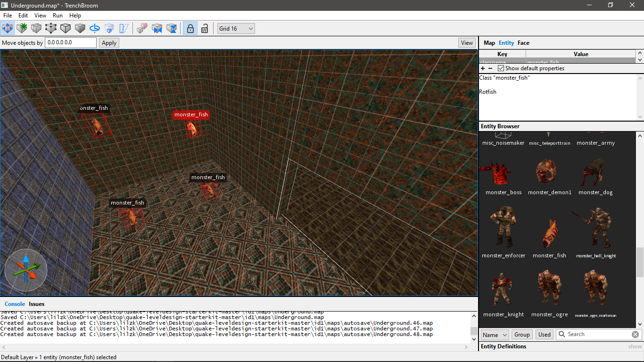Select the classname property row
The image size is (644, 362).
(x=558, y=61)
